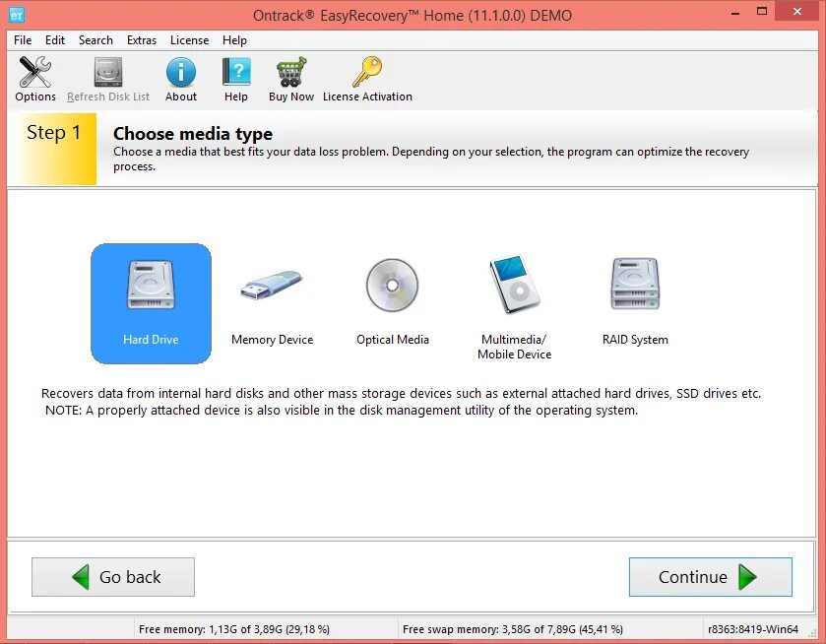
Task: Open the Edit menu
Action: [x=55, y=40]
